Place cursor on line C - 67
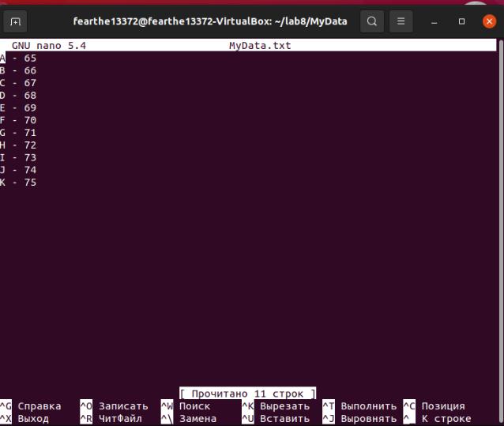504x426 pixels. click(18, 83)
